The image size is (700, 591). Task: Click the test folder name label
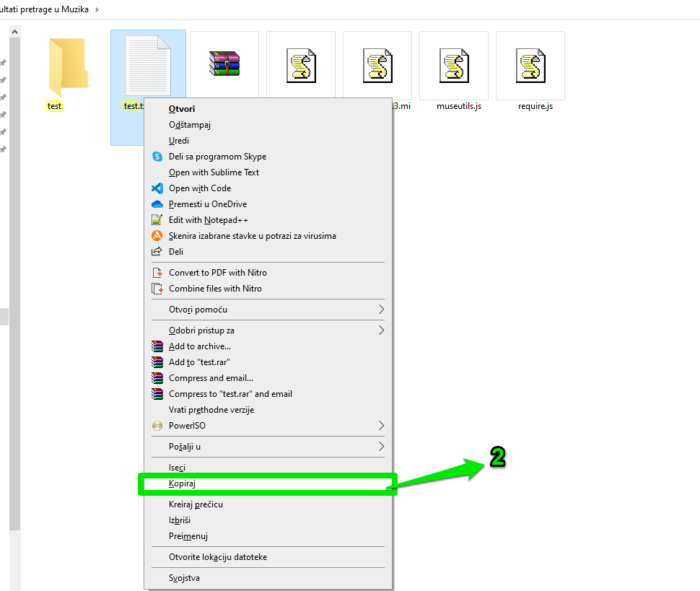tap(54, 106)
